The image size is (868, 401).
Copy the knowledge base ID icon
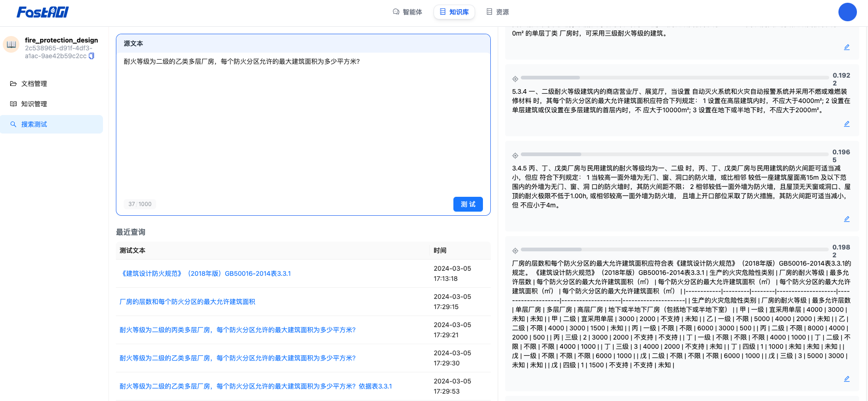pyautogui.click(x=91, y=56)
